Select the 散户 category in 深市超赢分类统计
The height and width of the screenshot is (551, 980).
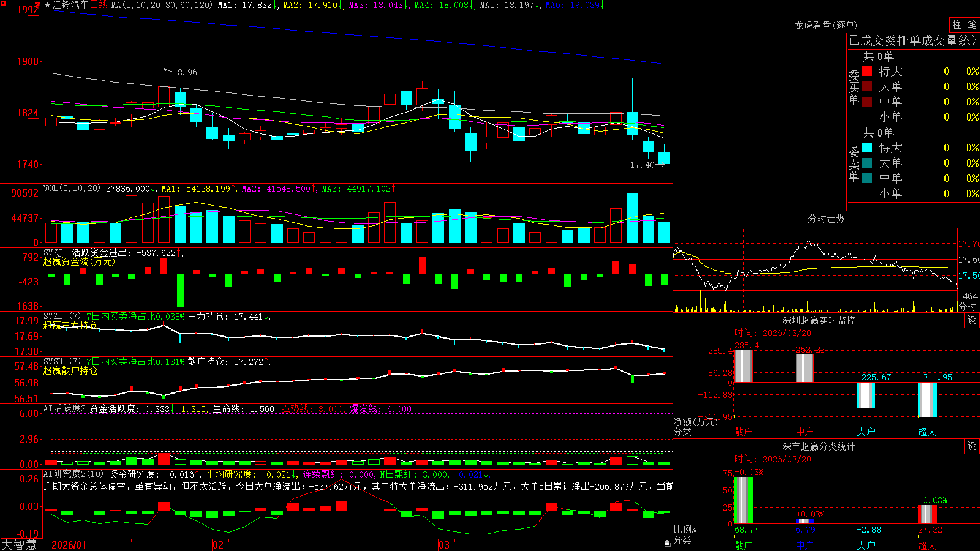(743, 545)
